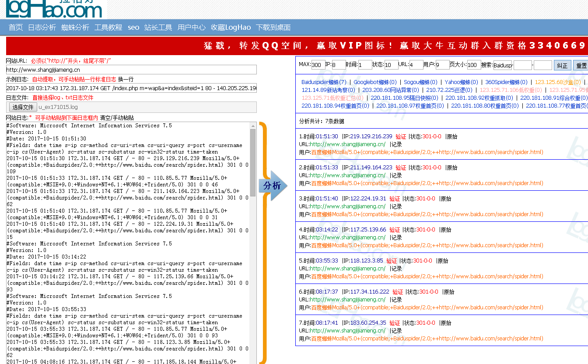
Task: Open 用户中心 in the navigation bar
Action: (x=192, y=27)
